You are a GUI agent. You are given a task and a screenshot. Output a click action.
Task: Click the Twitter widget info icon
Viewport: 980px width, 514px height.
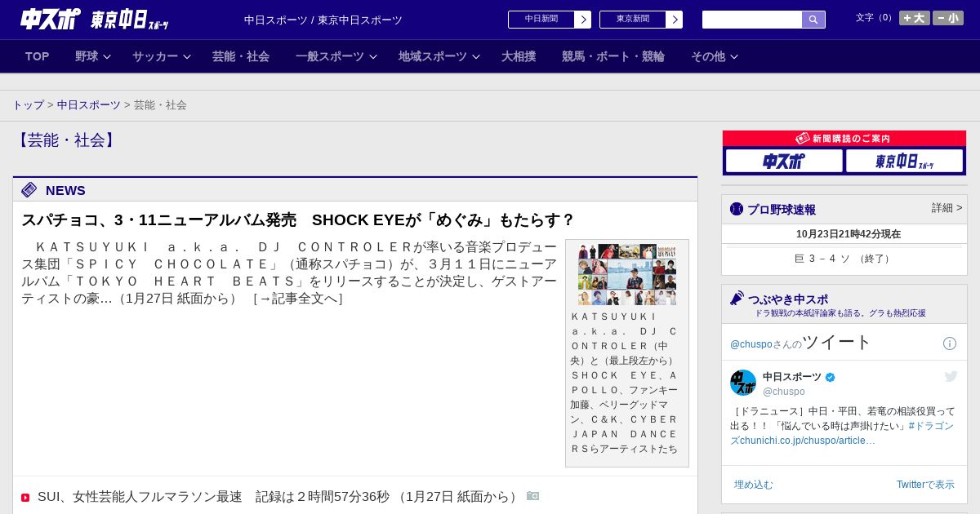click(x=950, y=343)
